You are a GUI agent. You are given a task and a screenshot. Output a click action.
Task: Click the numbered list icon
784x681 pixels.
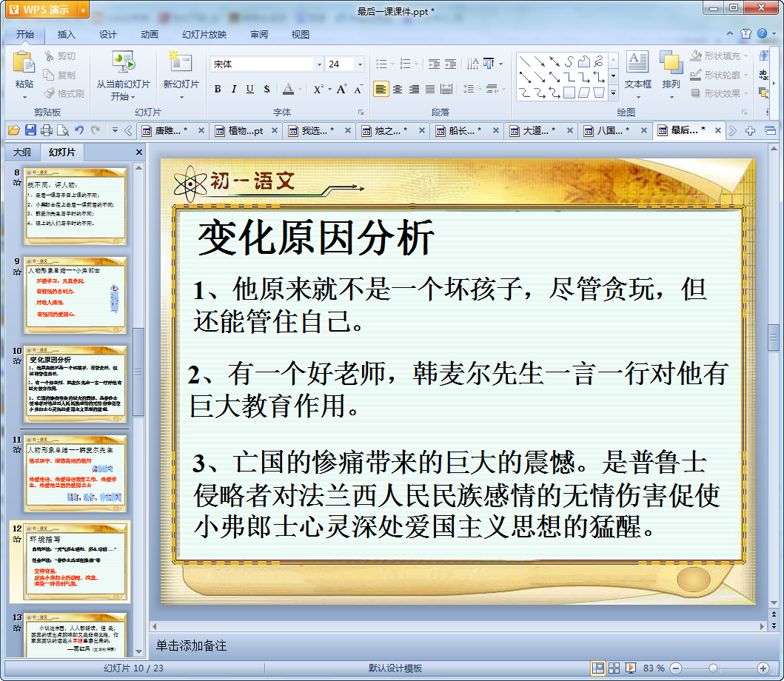(x=406, y=64)
